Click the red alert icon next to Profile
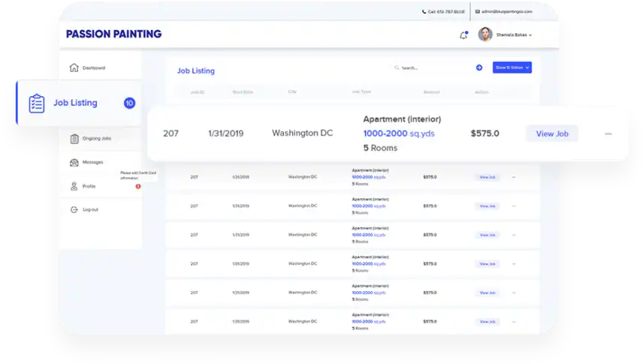Viewport: 643px width, 364px height. pyautogui.click(x=138, y=187)
